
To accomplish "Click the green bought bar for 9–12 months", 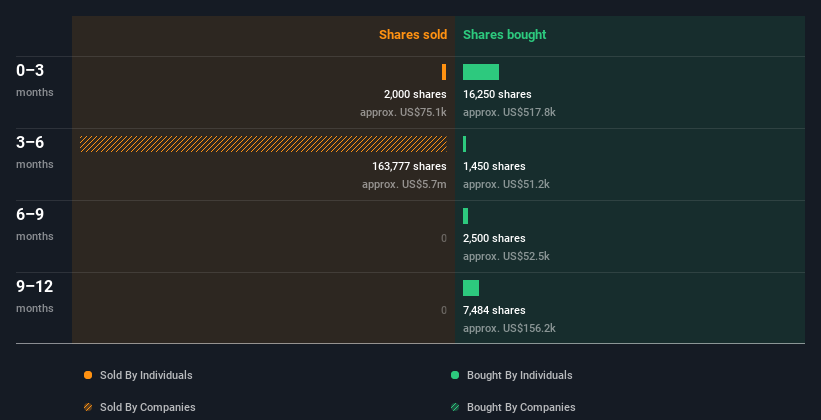I will 471,288.
